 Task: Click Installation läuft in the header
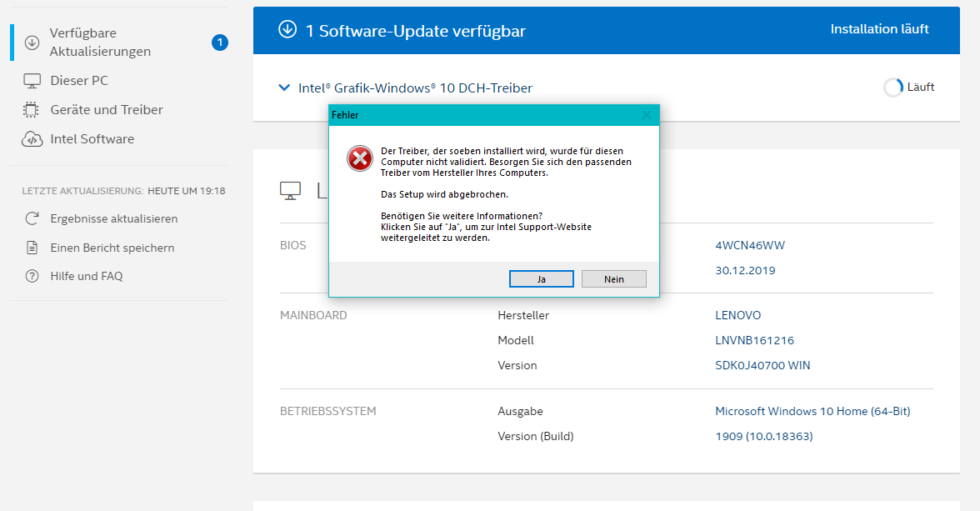pyautogui.click(x=879, y=29)
